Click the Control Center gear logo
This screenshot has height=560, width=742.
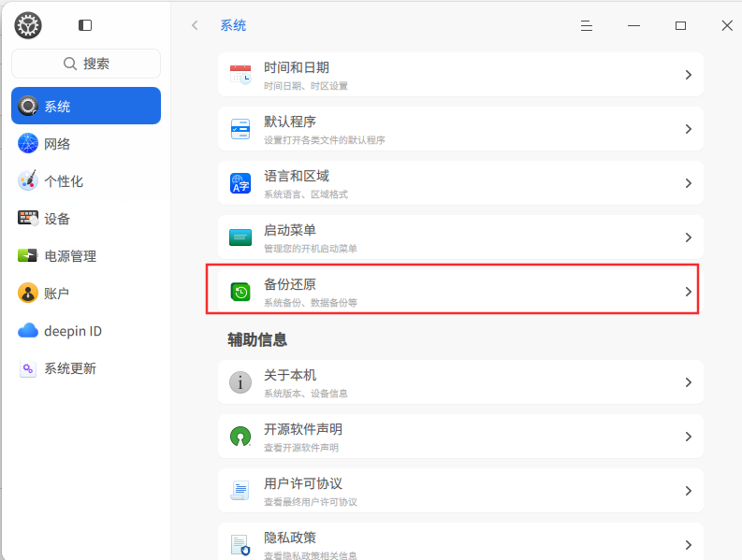click(28, 25)
